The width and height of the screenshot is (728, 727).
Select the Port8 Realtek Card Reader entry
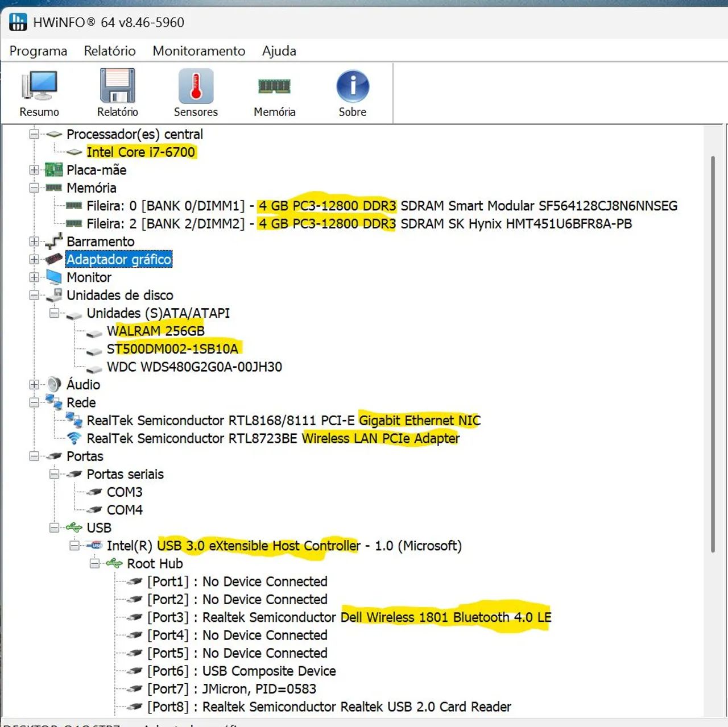click(x=329, y=707)
